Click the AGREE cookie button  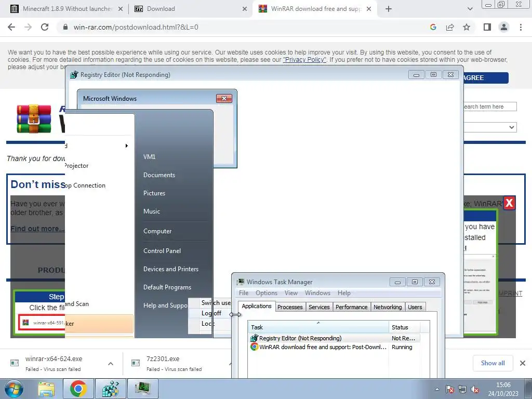point(486,78)
